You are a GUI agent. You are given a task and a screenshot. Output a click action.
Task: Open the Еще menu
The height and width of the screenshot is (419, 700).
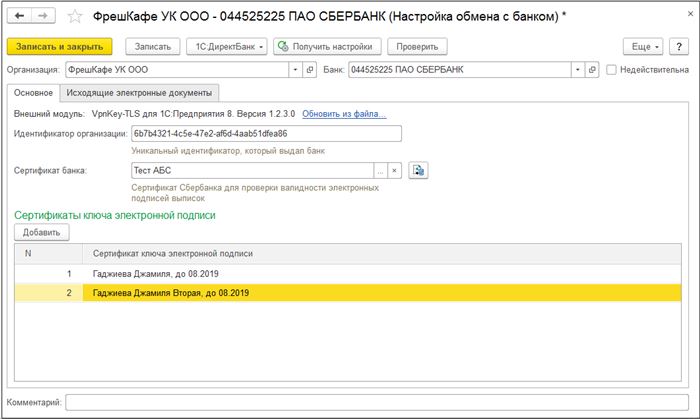coord(643,46)
